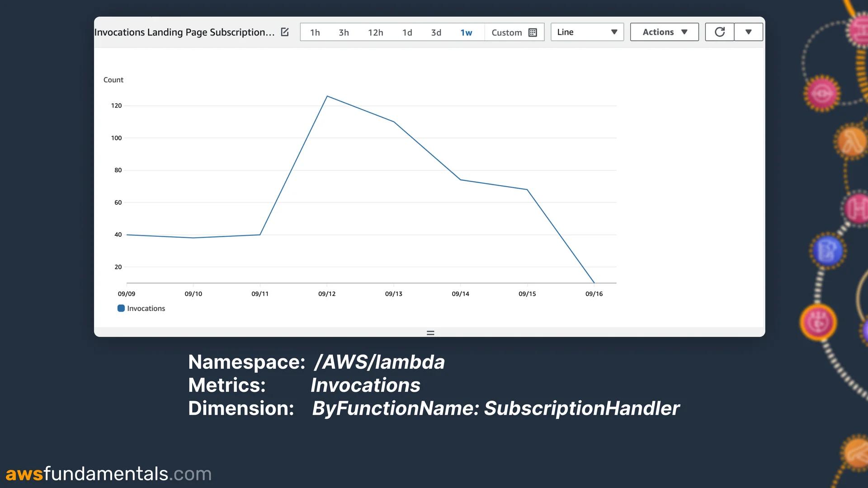Viewport: 868px width, 488px height.
Task: Open the Custom time range option
Action: pyautogui.click(x=506, y=32)
